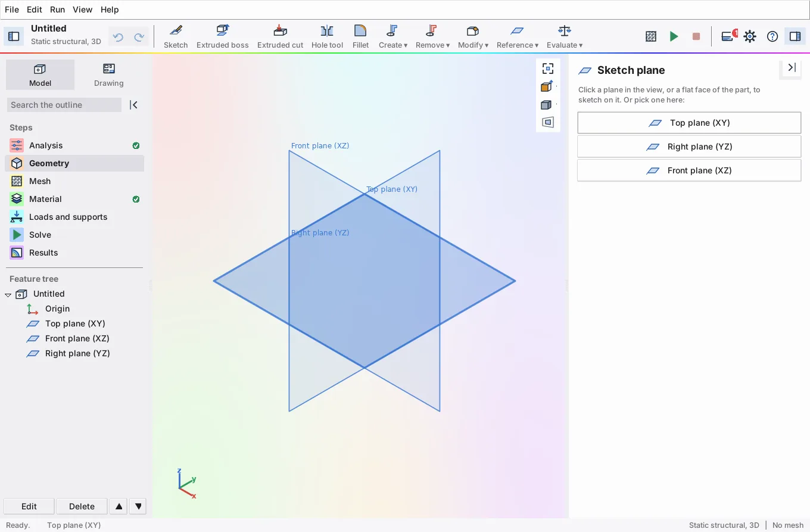Open the Edit menu

coord(35,10)
